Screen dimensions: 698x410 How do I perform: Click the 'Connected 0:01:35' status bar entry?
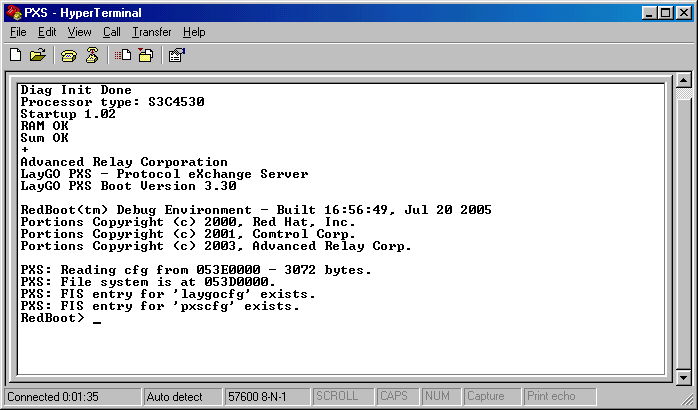73,396
